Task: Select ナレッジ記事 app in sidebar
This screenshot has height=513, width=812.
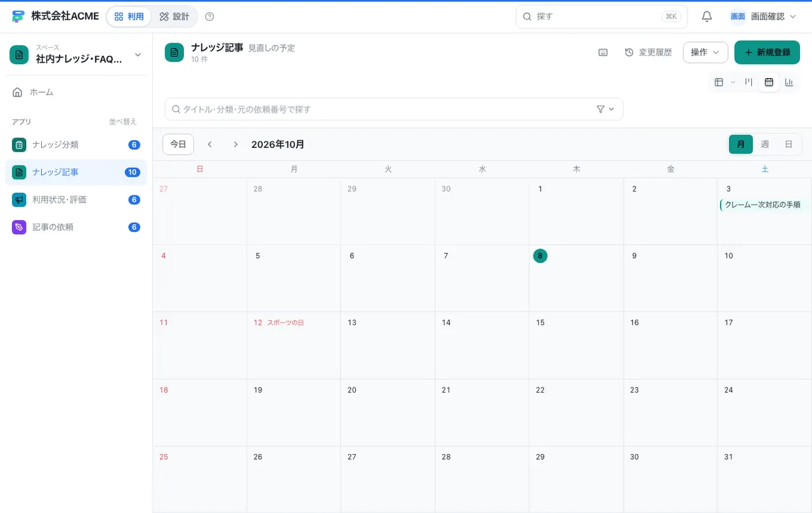Action: [76, 172]
